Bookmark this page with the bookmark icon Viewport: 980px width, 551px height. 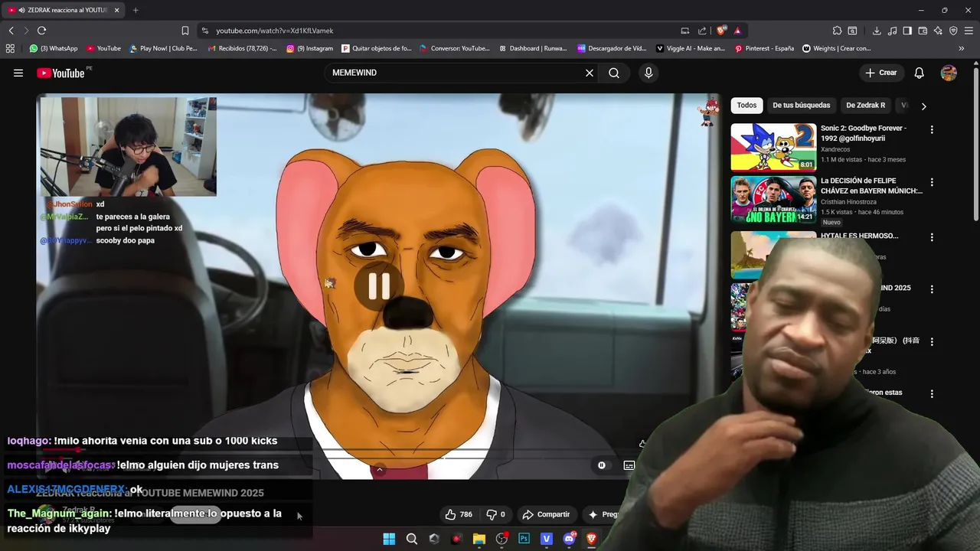[185, 31]
